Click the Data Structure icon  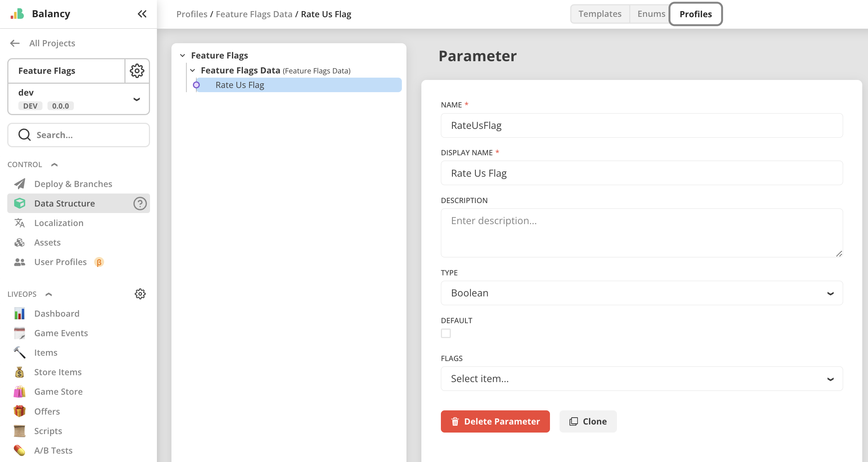click(20, 203)
